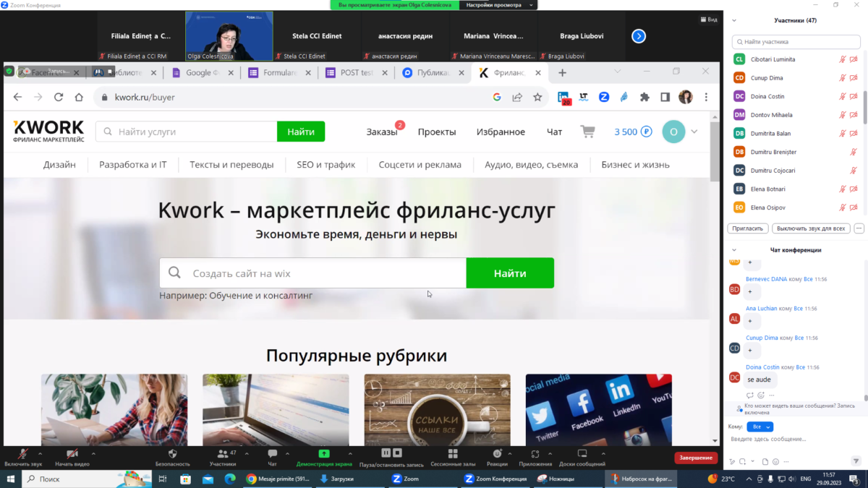Viewport: 868px width, 488px height.
Task: Switch to POST test browser tab
Action: pos(357,72)
